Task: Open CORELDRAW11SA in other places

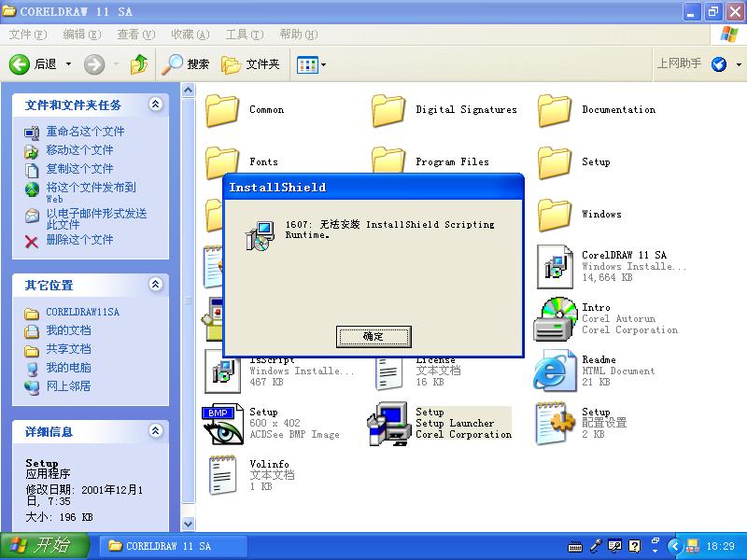Action: [82, 312]
